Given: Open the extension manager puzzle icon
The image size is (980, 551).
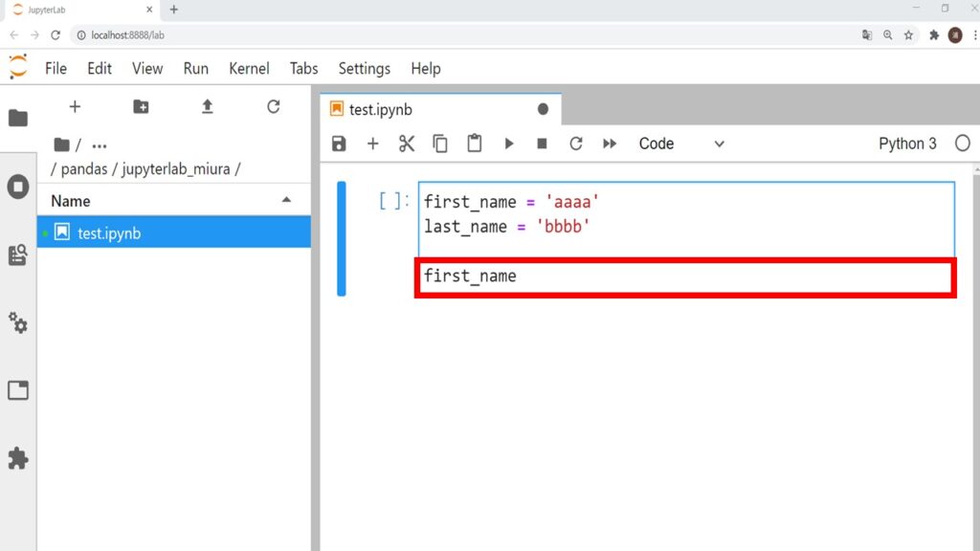Looking at the screenshot, I should (18, 458).
